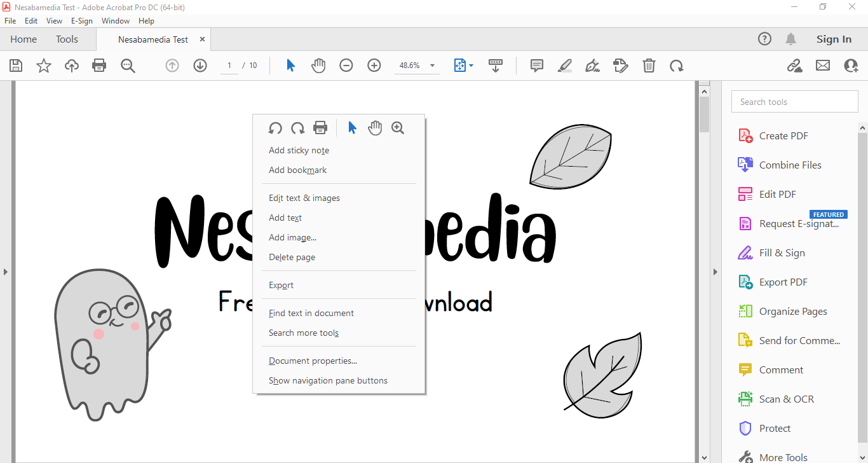The height and width of the screenshot is (463, 868).
Task: Click the Save file icon in toolbar
Action: 16,66
